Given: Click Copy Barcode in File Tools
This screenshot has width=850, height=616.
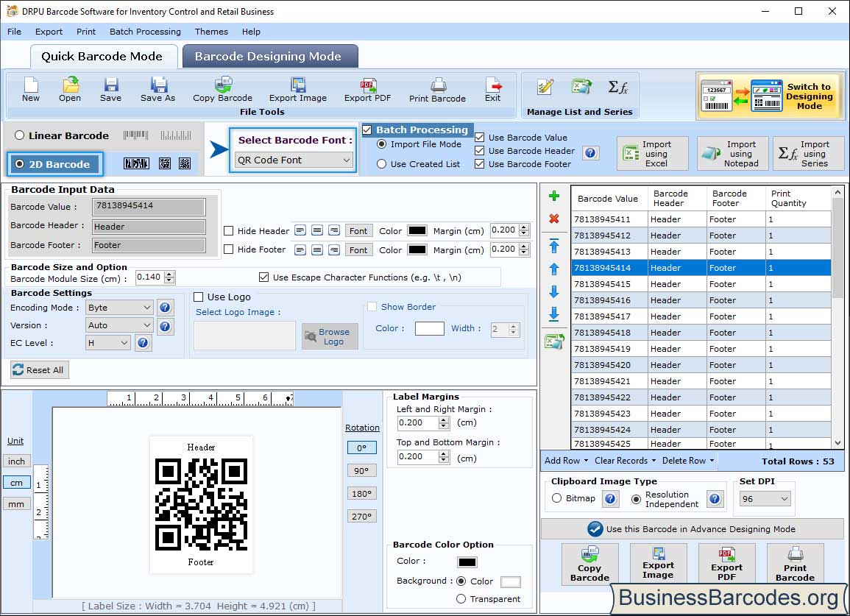Looking at the screenshot, I should 223,90.
